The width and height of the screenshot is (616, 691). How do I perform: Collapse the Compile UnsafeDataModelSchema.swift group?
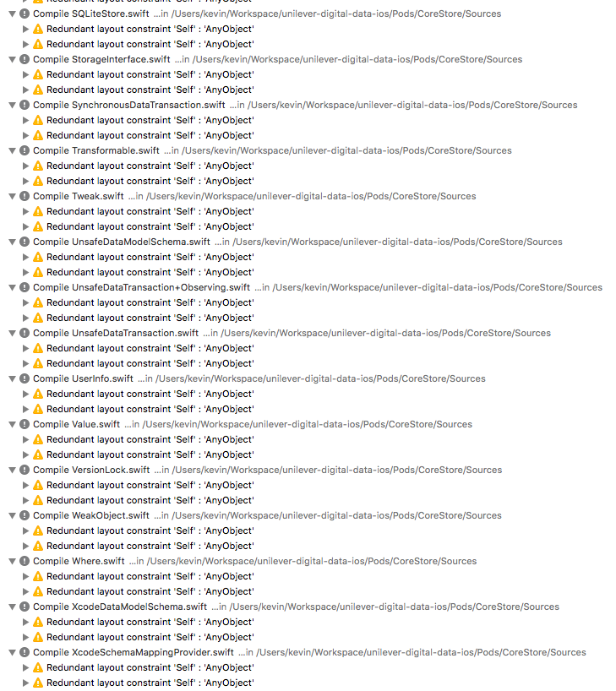[13, 242]
